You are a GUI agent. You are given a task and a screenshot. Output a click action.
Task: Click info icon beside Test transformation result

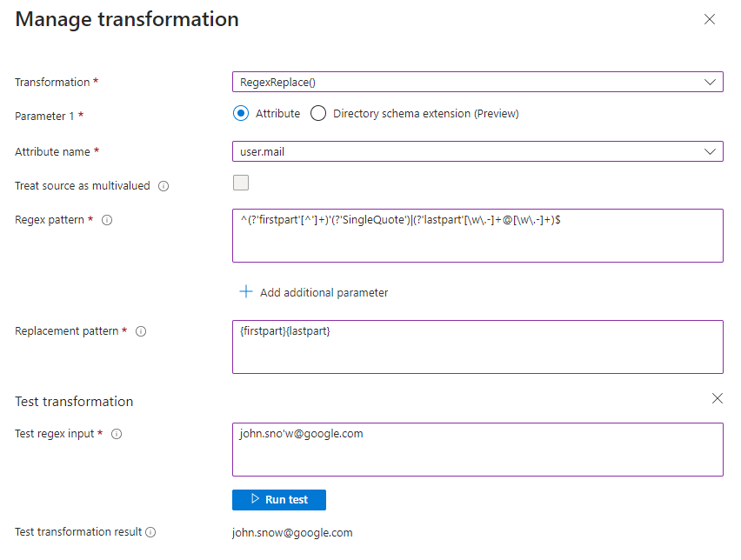coord(150,532)
